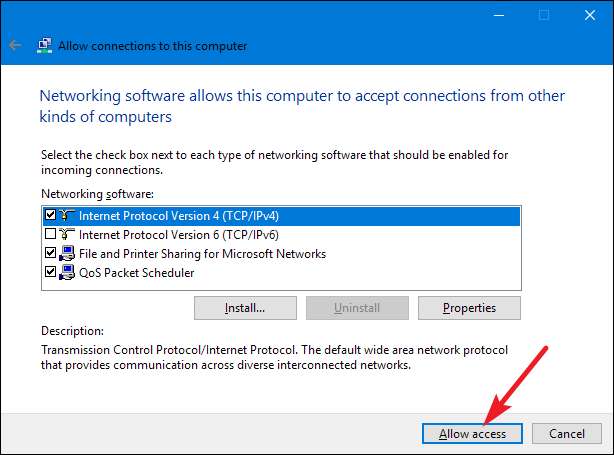Go back using the back arrow
The height and width of the screenshot is (455, 614).
click(15, 45)
